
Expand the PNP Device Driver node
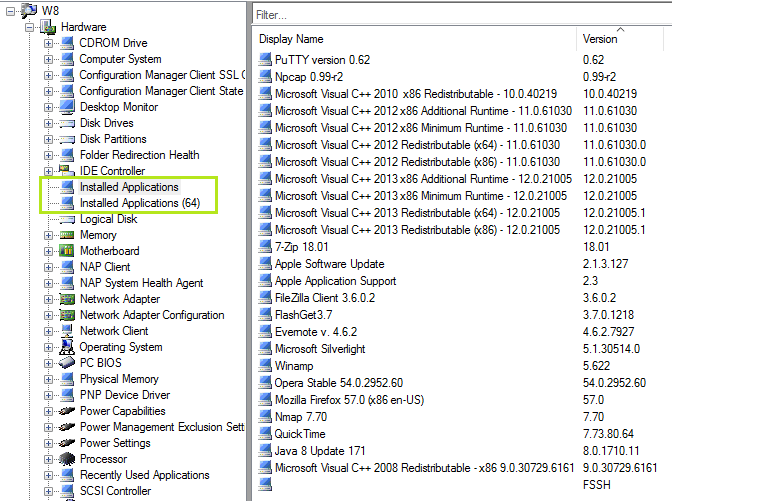[48, 395]
